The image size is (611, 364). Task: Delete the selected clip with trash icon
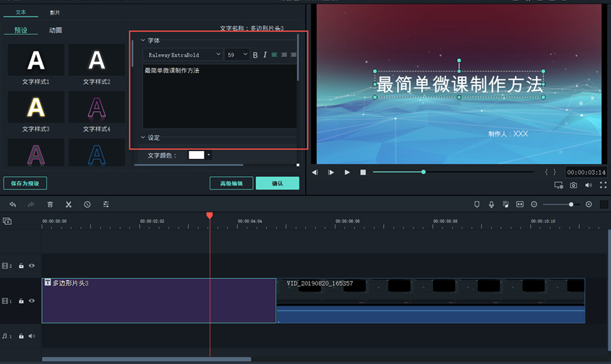[x=50, y=204]
